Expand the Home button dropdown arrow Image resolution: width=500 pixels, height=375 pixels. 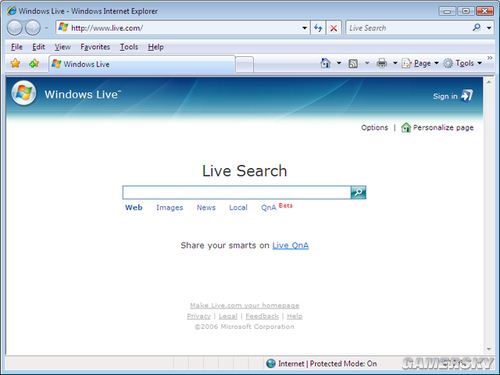[339, 63]
